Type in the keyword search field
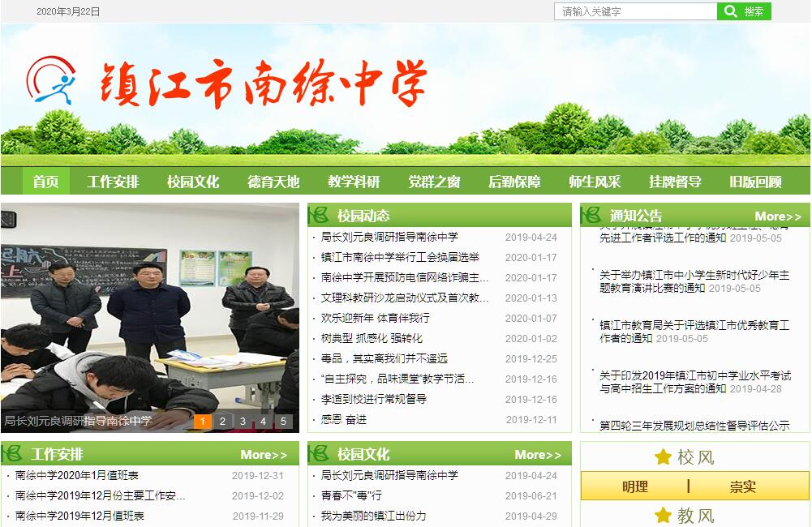Viewport: 812px width, 527px height. [x=635, y=11]
